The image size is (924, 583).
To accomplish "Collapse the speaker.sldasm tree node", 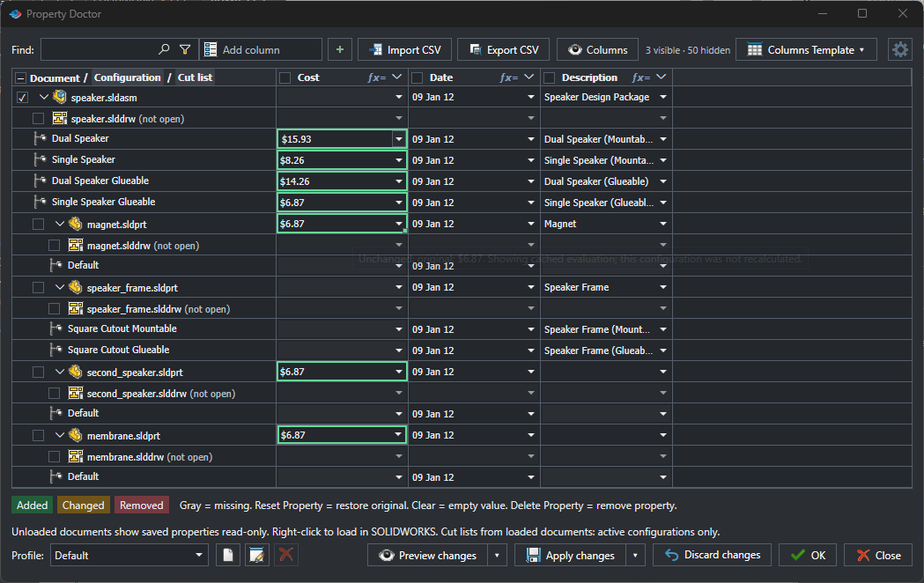I will click(44, 97).
